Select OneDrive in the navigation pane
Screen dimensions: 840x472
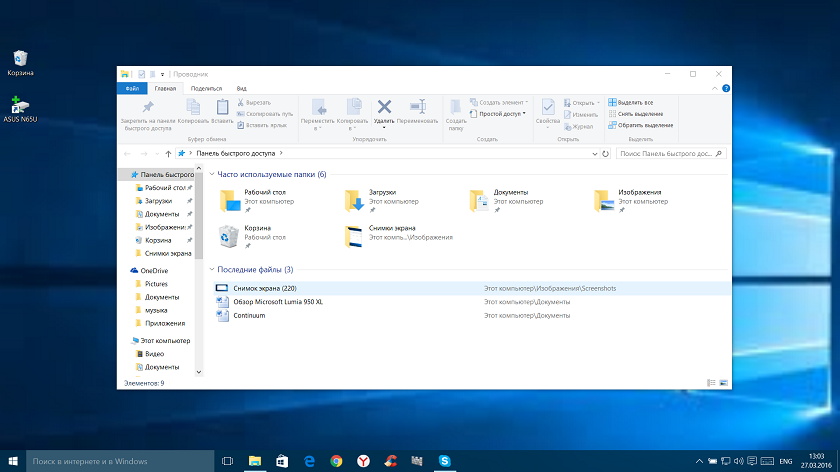click(154, 270)
